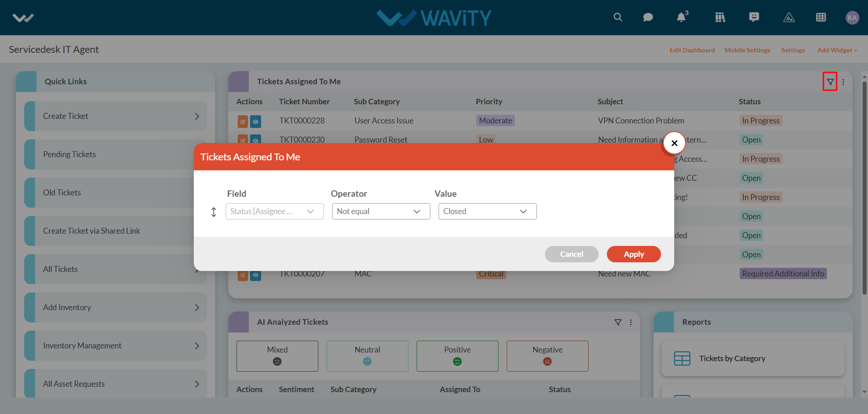Open the notifications bell icon
The image size is (868, 414).
[681, 17]
